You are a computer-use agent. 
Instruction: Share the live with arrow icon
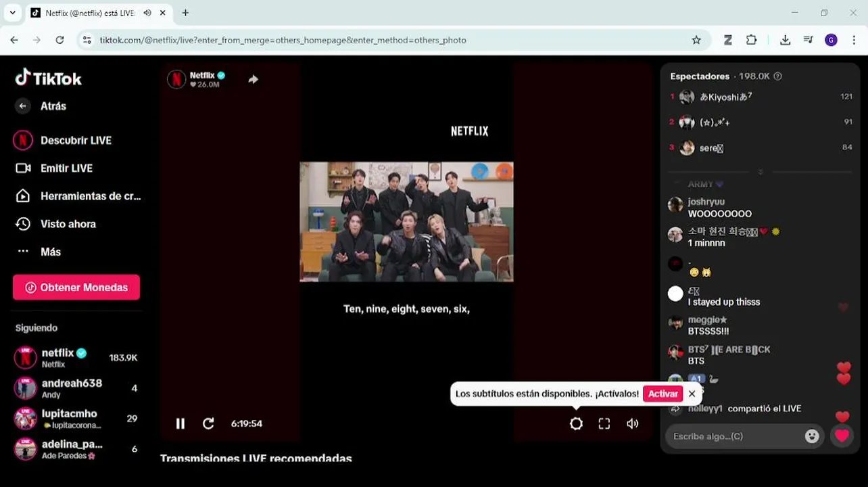tap(253, 79)
